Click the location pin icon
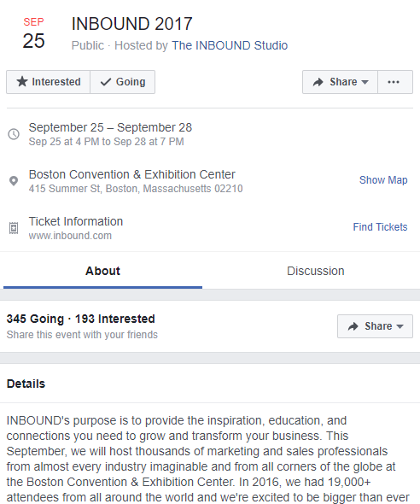 [x=14, y=181]
